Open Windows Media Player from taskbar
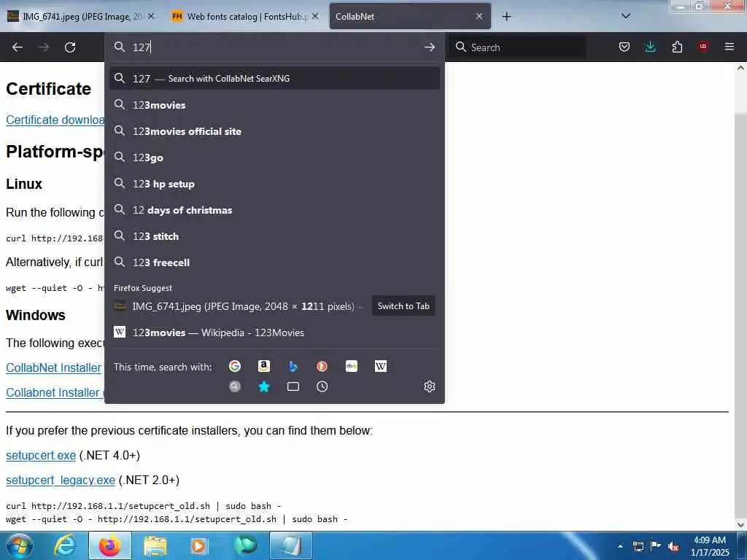The height and width of the screenshot is (560, 747). tap(200, 545)
